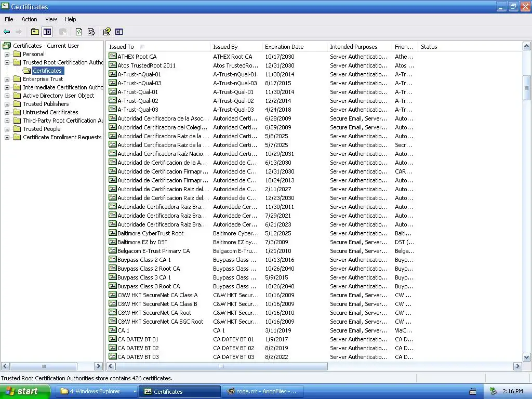The image size is (532, 399).
Task: Click the certificate list scroll down arrow
Action: pyautogui.click(x=527, y=357)
